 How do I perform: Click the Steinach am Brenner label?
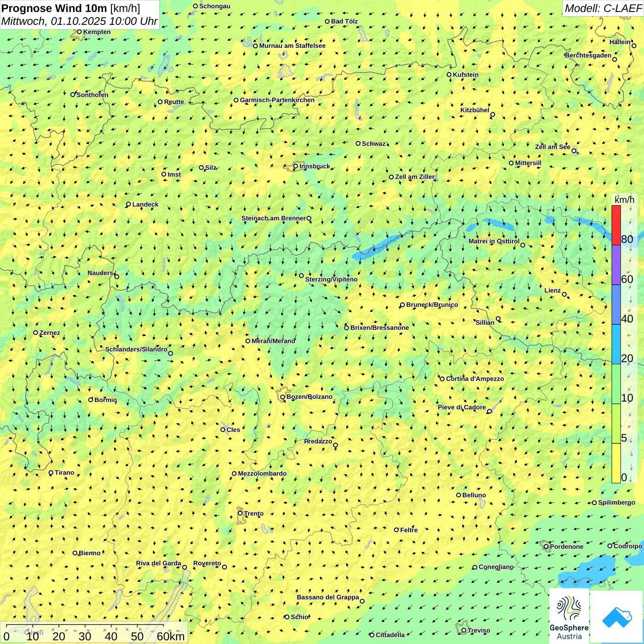[274, 218]
